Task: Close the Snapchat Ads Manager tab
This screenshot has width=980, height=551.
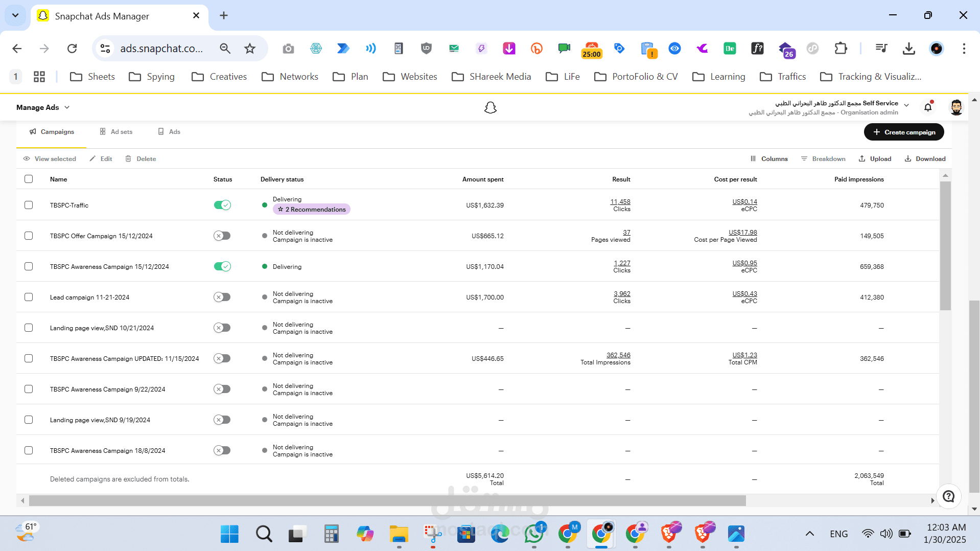Action: pos(196,15)
